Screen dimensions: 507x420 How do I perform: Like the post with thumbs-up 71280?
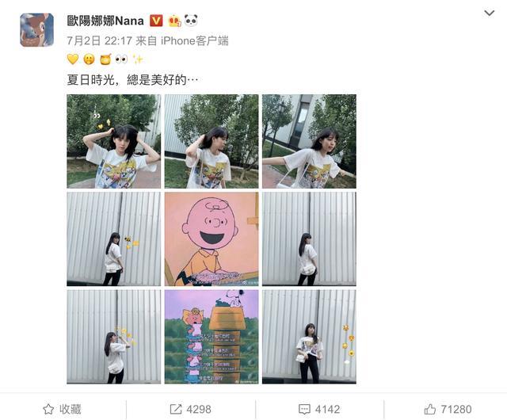click(x=448, y=409)
